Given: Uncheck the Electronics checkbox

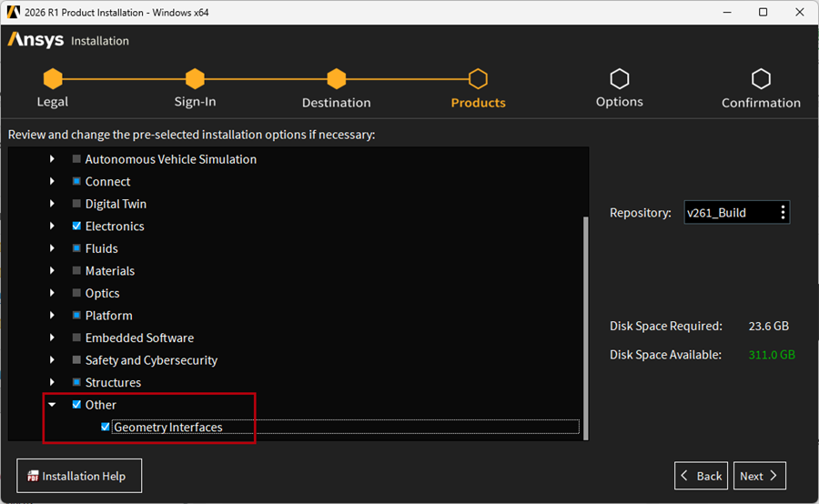Looking at the screenshot, I should (x=76, y=226).
